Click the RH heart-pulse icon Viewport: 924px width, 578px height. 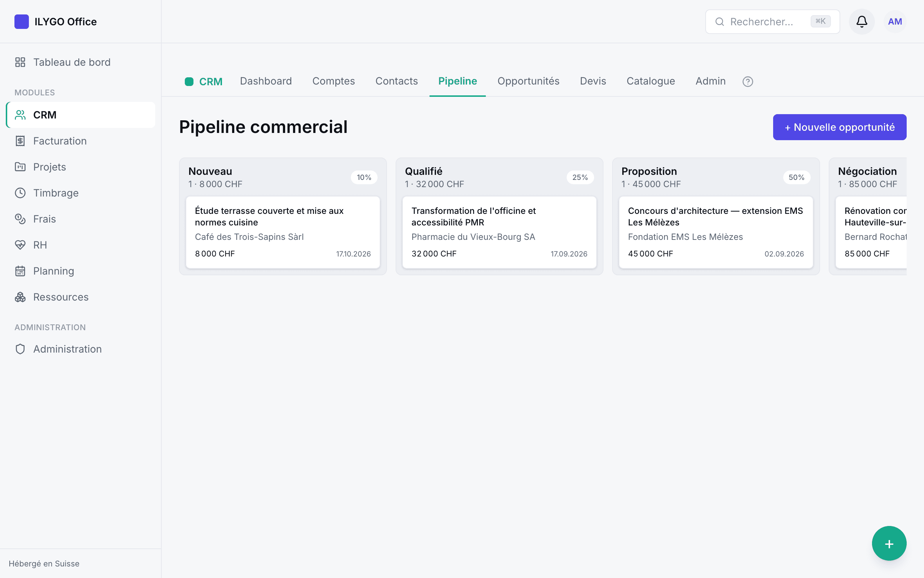point(20,245)
